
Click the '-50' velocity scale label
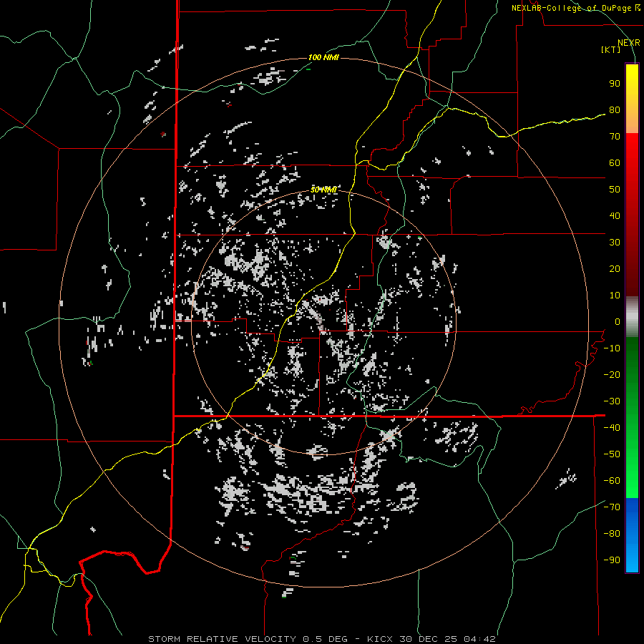(x=612, y=454)
